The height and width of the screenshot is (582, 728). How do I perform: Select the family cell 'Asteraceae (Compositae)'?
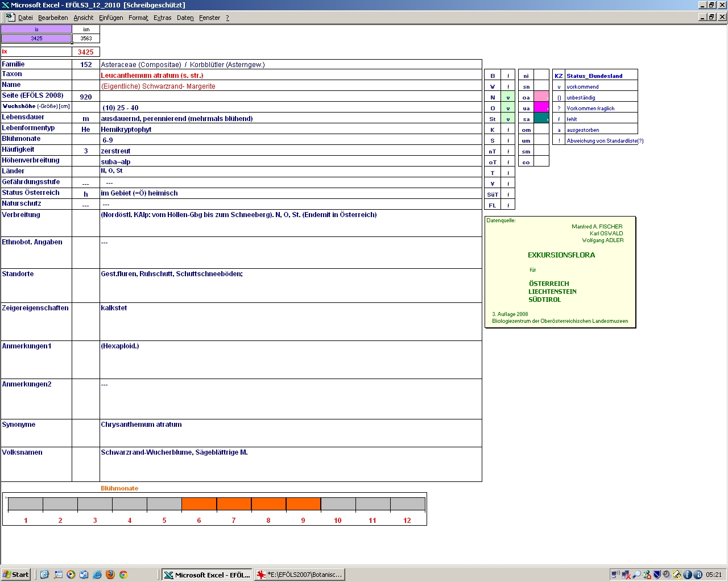(x=291, y=64)
